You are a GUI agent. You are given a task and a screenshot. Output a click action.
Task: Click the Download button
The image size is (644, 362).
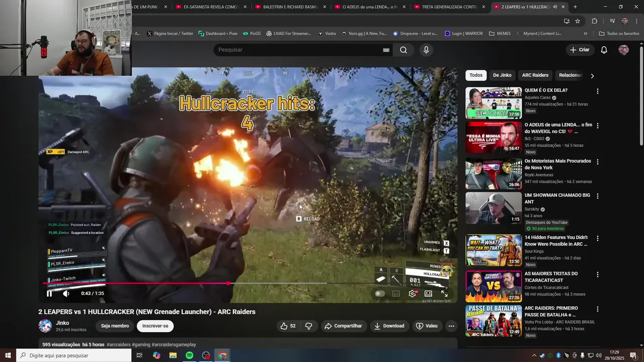point(389,326)
